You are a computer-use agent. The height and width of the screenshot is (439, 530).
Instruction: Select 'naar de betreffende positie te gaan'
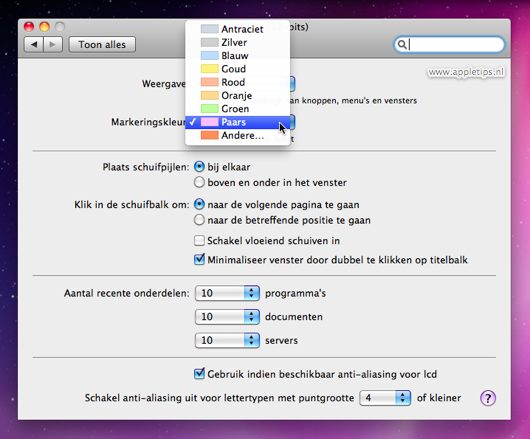click(x=199, y=220)
